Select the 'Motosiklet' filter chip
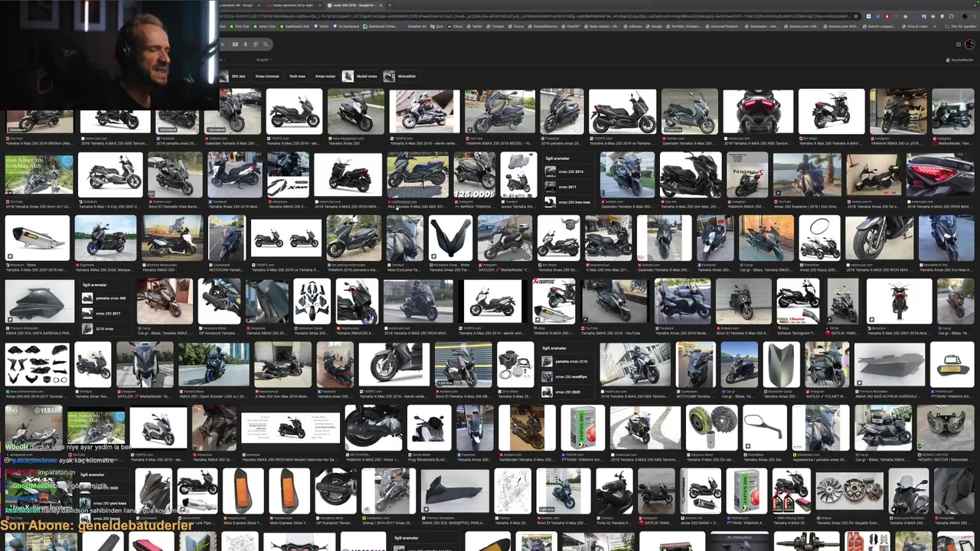This screenshot has width=980, height=551. click(400, 77)
